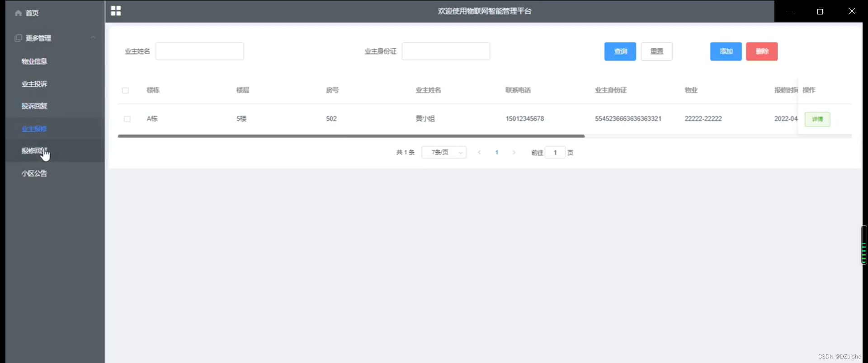Open 物业信息 in the sidebar

34,61
